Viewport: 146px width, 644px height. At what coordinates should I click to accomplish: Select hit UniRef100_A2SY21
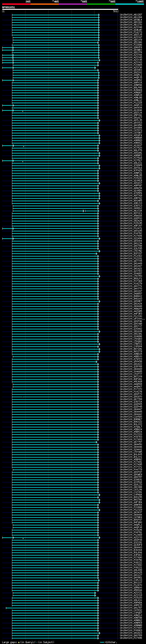coord(131,593)
